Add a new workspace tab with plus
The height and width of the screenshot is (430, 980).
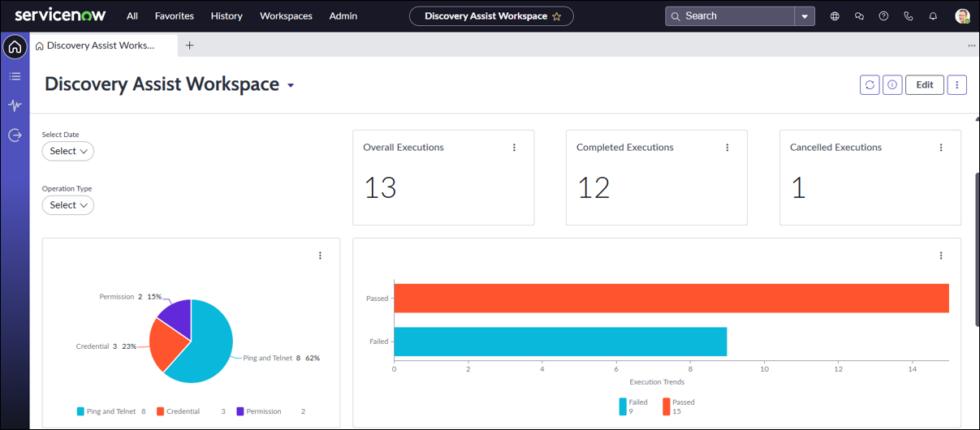189,45
